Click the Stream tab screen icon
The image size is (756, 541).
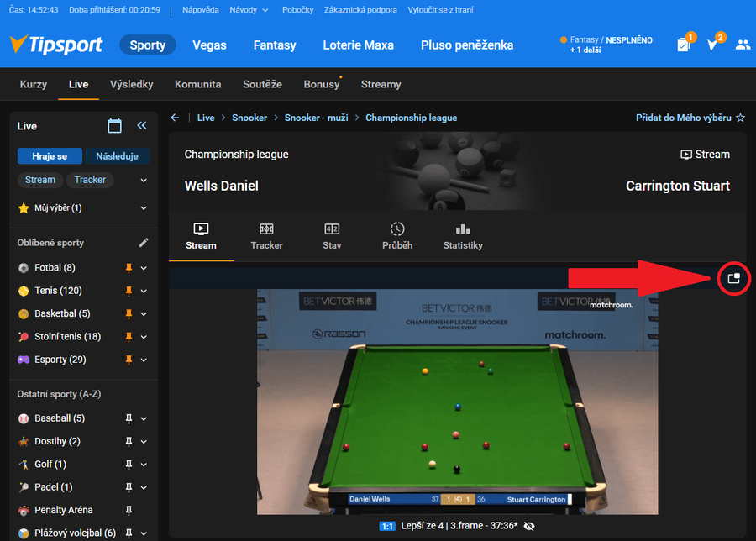[201, 228]
